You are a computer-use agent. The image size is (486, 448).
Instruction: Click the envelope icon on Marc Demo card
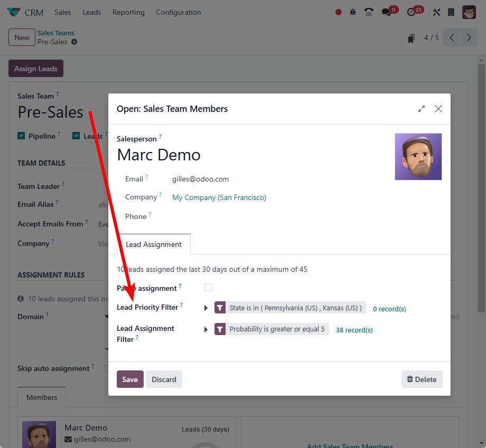click(x=68, y=440)
